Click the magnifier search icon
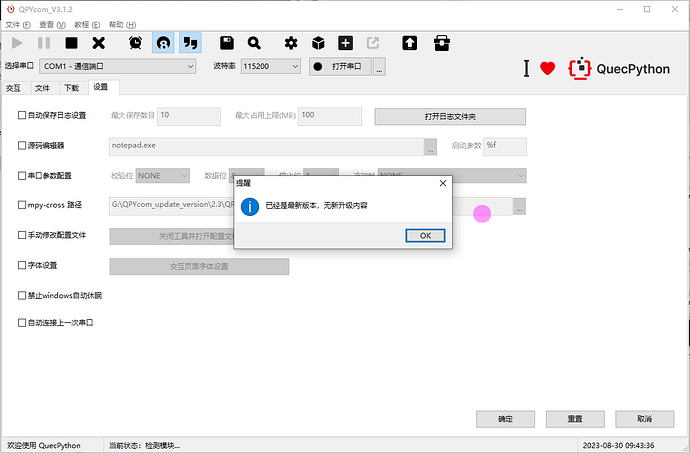The image size is (690, 453). click(x=254, y=43)
